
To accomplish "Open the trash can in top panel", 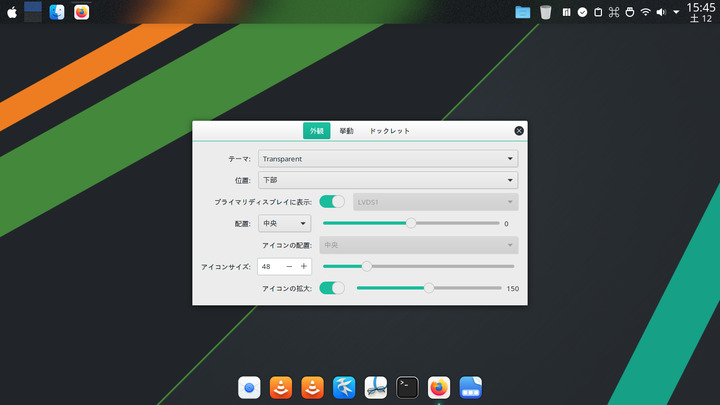I will [545, 12].
